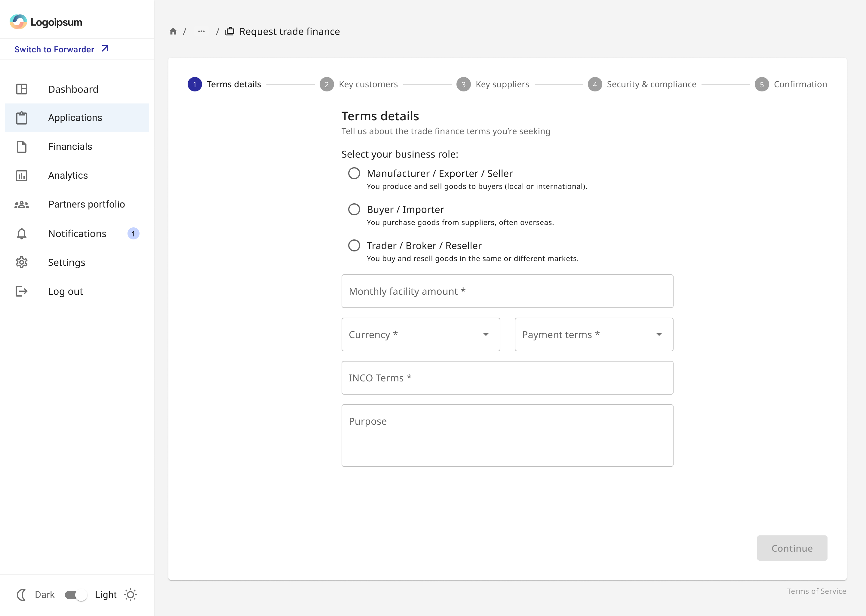Click the Continue button
This screenshot has height=616, width=866.
pyautogui.click(x=792, y=548)
